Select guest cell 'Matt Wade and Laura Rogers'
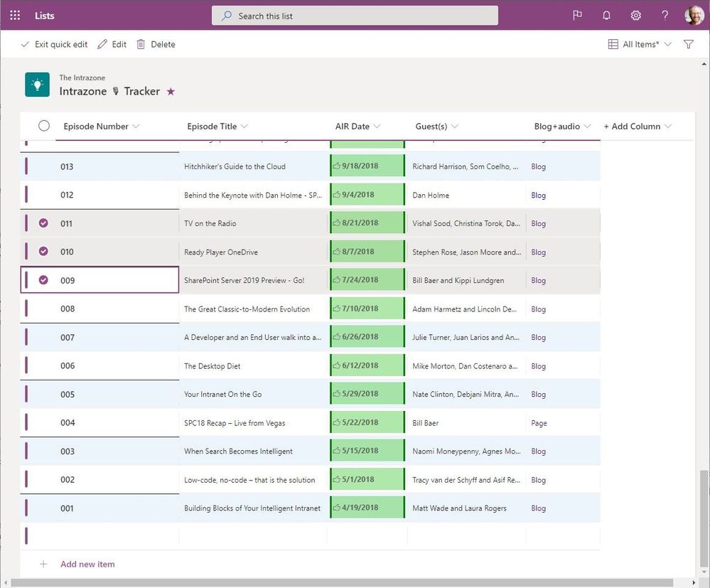710x588 pixels. click(x=466, y=508)
